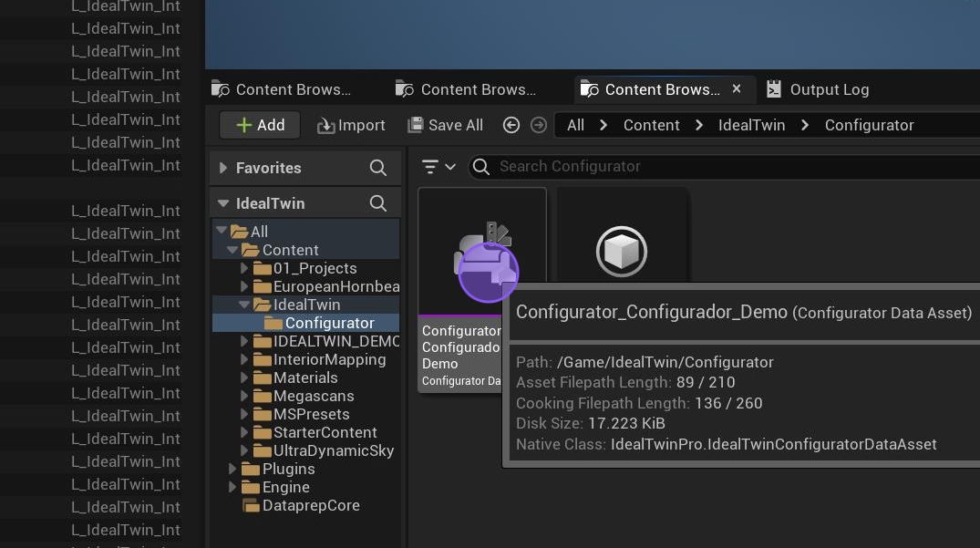Open the Output Log tab
Image resolution: width=980 pixels, height=548 pixels.
coord(818,89)
